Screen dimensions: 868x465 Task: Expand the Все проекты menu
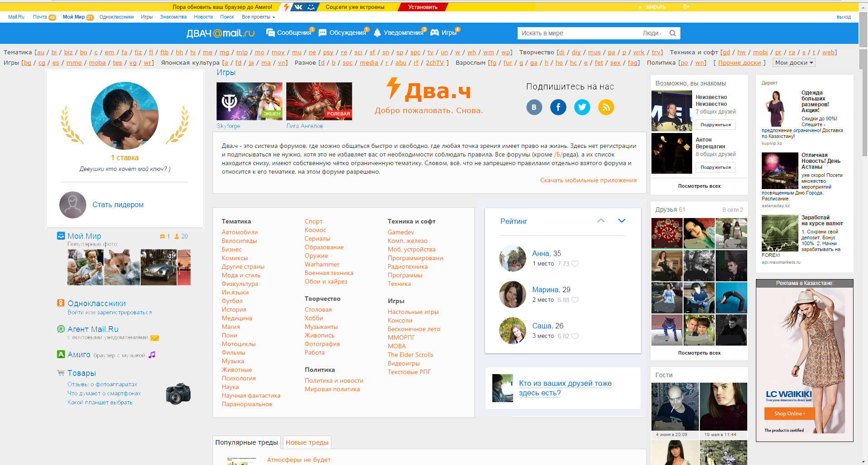click(258, 17)
